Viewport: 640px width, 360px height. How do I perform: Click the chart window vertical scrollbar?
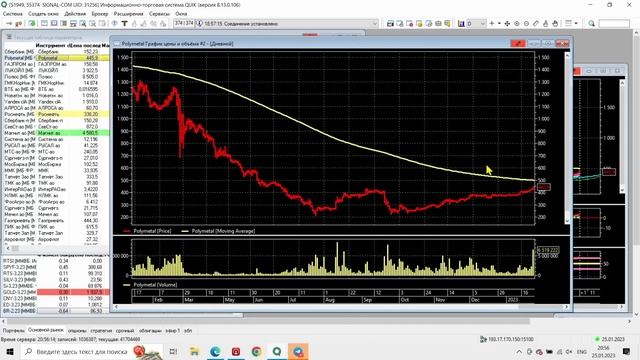pyautogui.click(x=567, y=138)
